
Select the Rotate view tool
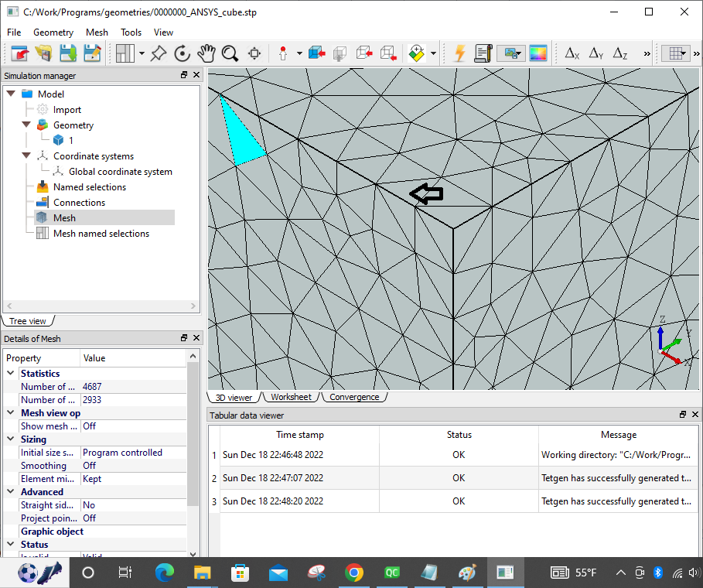tap(184, 53)
